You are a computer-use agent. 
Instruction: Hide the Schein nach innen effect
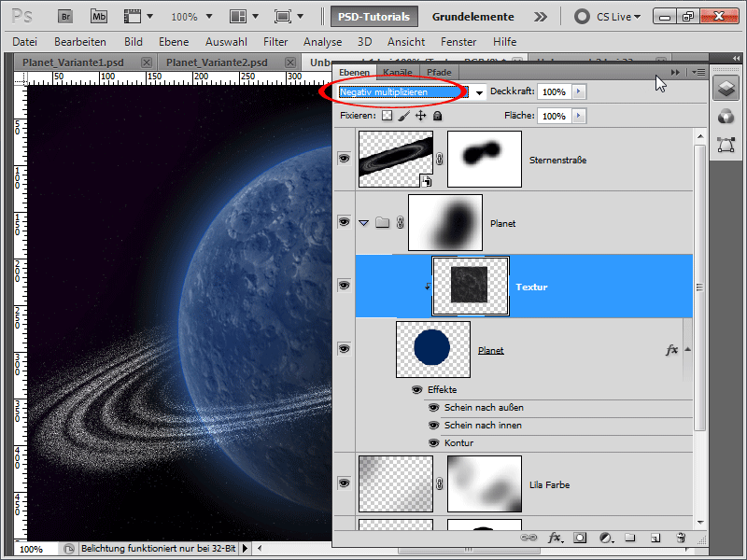point(433,426)
